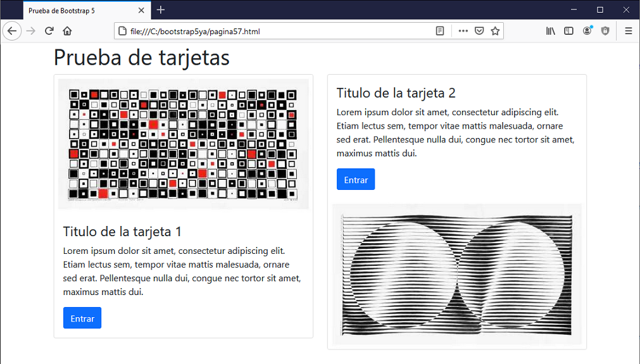Click Entrar button in tarjeta 2
Image resolution: width=640 pixels, height=364 pixels.
click(356, 179)
